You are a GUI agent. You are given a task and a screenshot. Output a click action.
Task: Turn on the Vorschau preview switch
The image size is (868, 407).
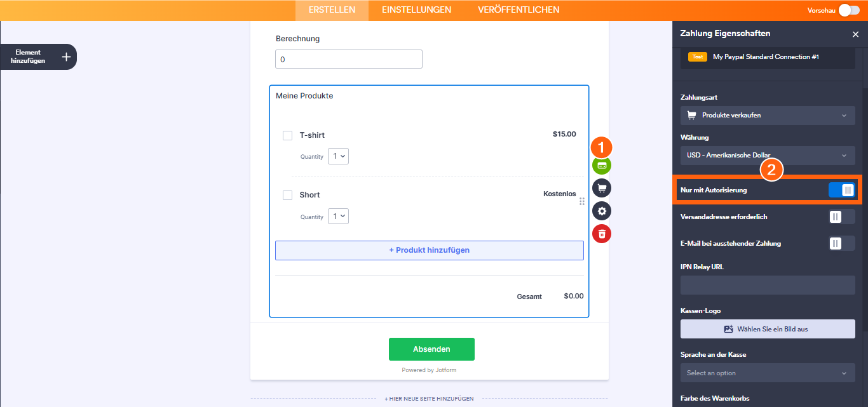pos(848,10)
